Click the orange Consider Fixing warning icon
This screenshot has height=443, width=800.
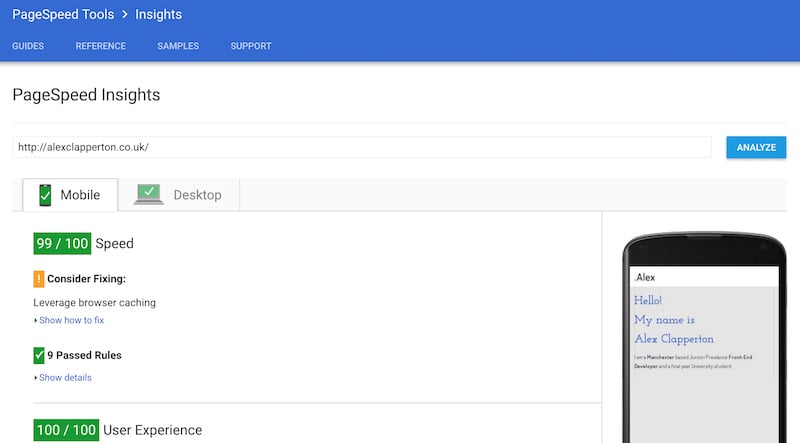click(x=39, y=279)
